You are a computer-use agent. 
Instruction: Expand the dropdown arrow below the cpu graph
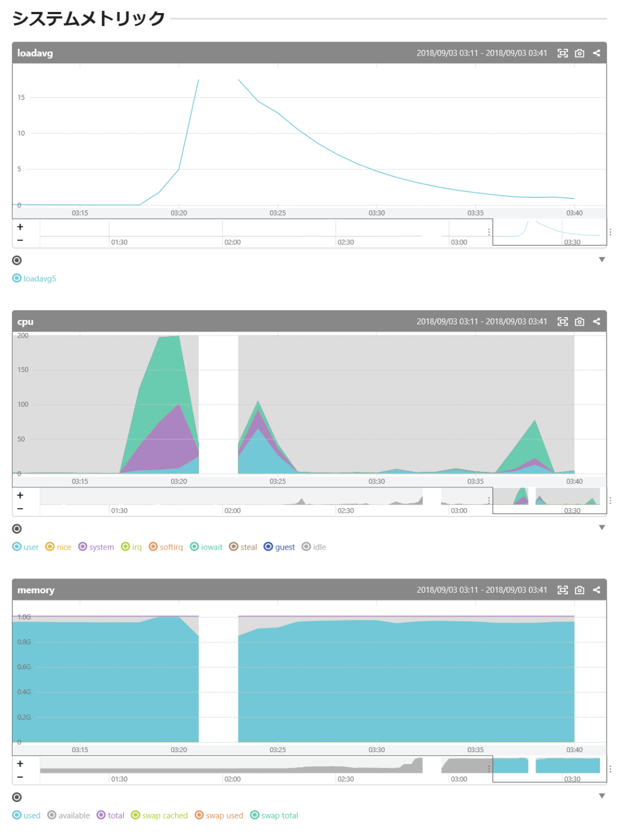602,527
